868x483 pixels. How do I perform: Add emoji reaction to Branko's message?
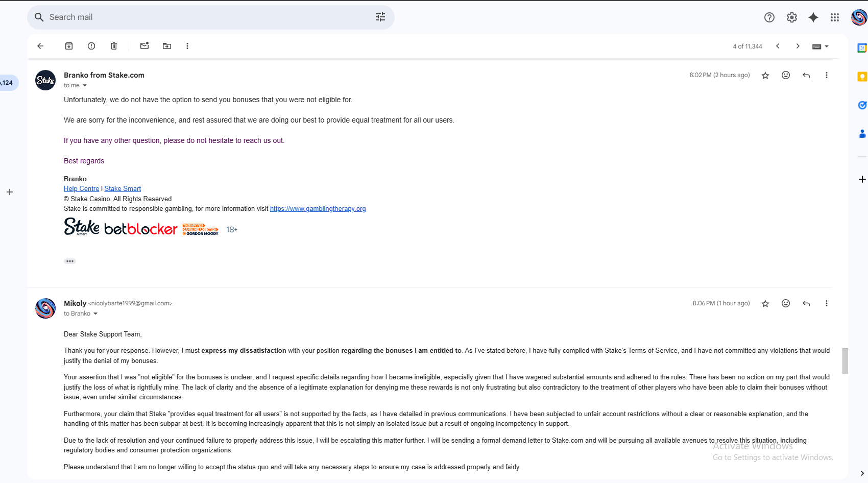point(786,75)
